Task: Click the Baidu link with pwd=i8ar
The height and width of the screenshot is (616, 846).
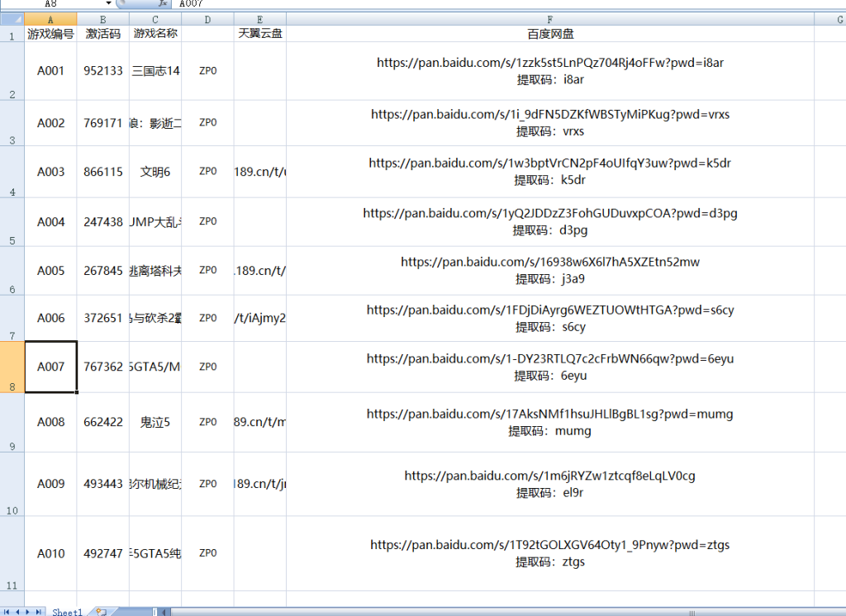Action: coord(549,63)
